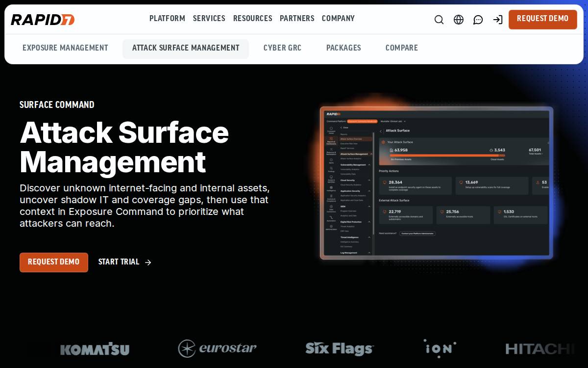The width and height of the screenshot is (588, 368).
Task: Click the Attack Surface Management headline
Action: (x=124, y=147)
